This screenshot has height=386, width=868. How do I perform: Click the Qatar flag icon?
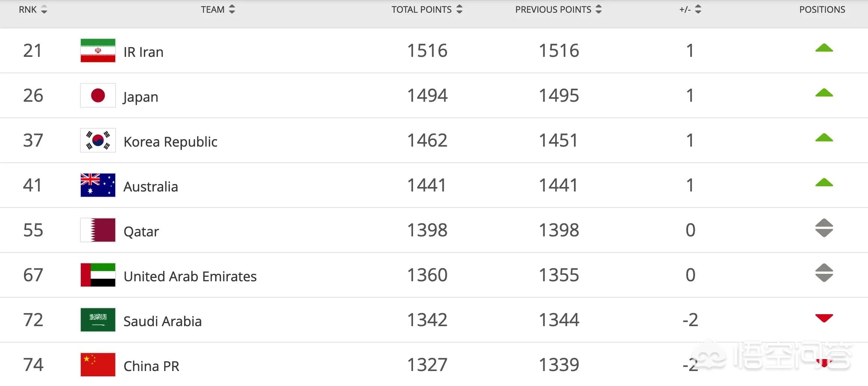point(98,230)
